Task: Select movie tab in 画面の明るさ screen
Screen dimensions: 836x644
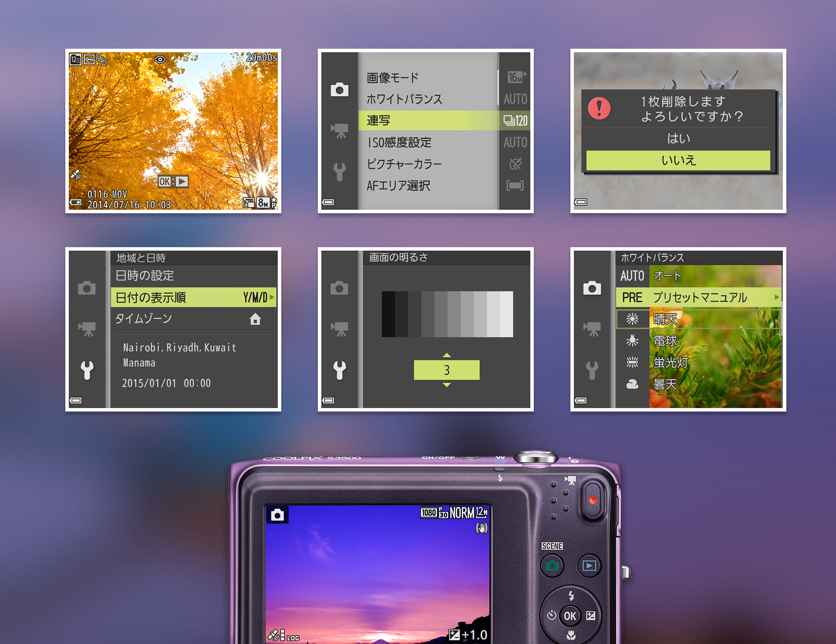Action: (340, 329)
